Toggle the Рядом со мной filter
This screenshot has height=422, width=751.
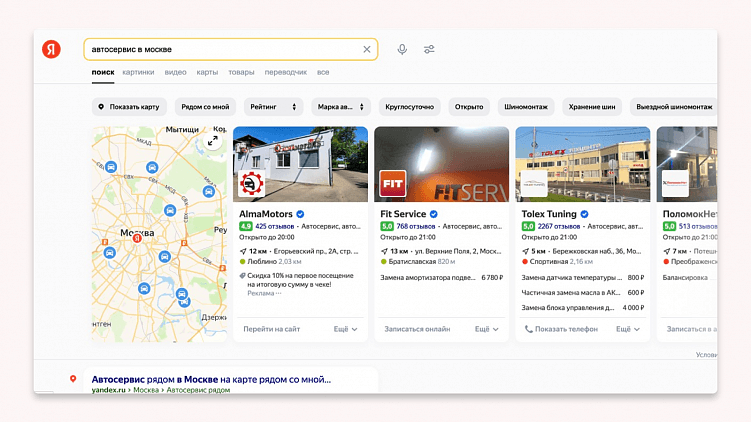[205, 107]
